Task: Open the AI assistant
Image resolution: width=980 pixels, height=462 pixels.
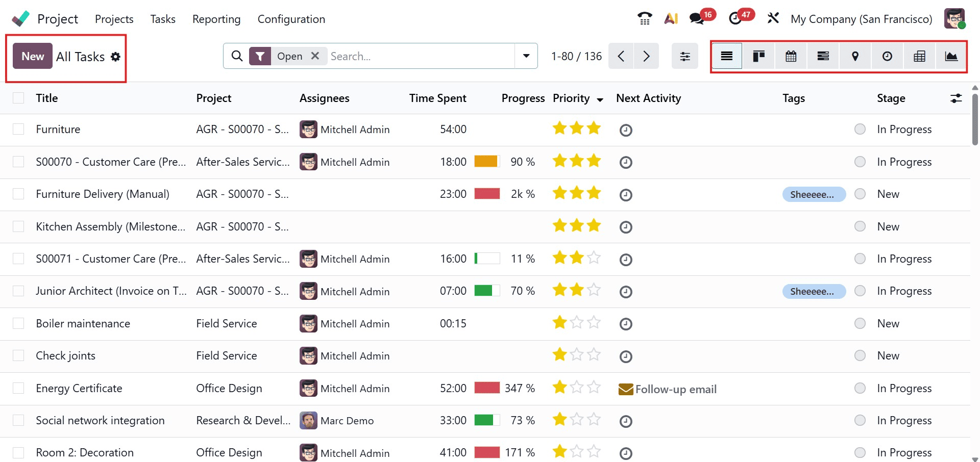Action: pos(671,18)
